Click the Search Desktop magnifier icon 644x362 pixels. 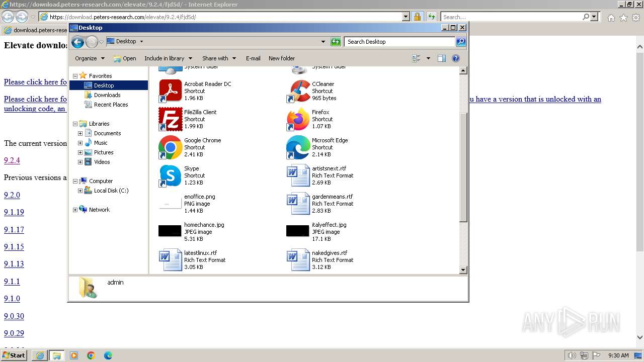[x=460, y=42]
